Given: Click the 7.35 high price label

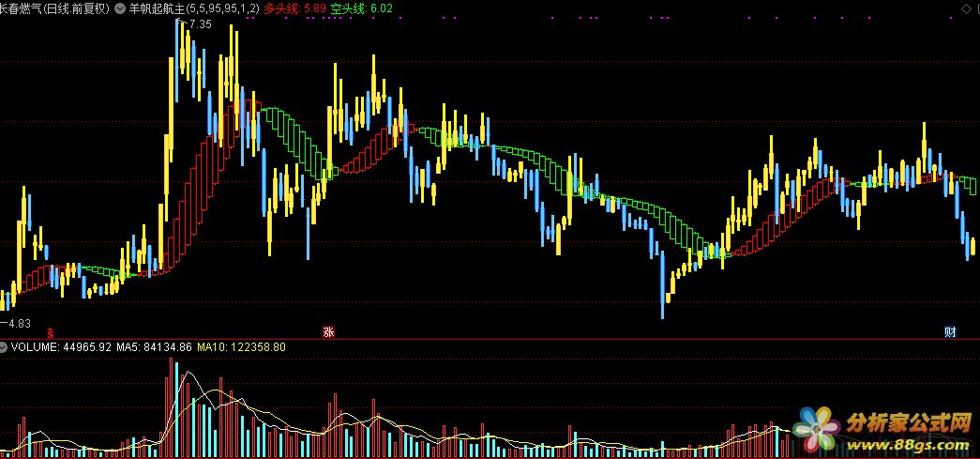Looking at the screenshot, I should 201,24.
